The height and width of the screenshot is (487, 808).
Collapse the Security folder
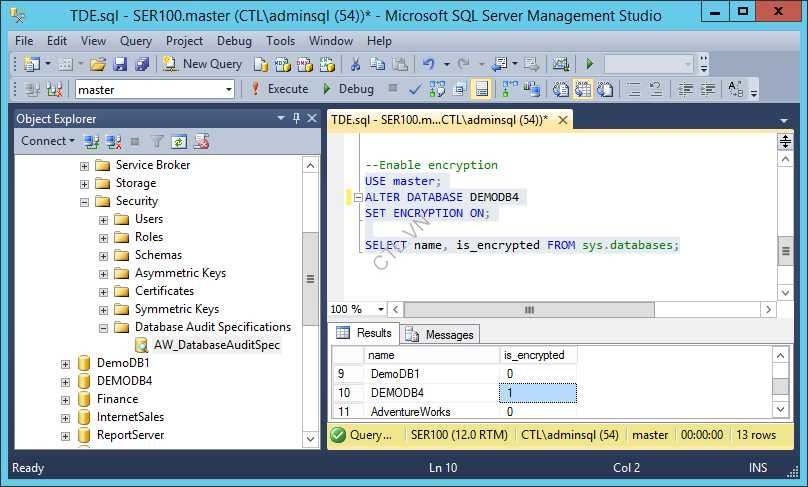84,202
